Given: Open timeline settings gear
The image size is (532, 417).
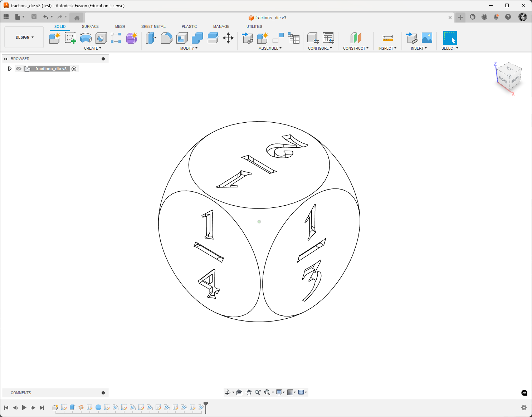Looking at the screenshot, I should [524, 408].
